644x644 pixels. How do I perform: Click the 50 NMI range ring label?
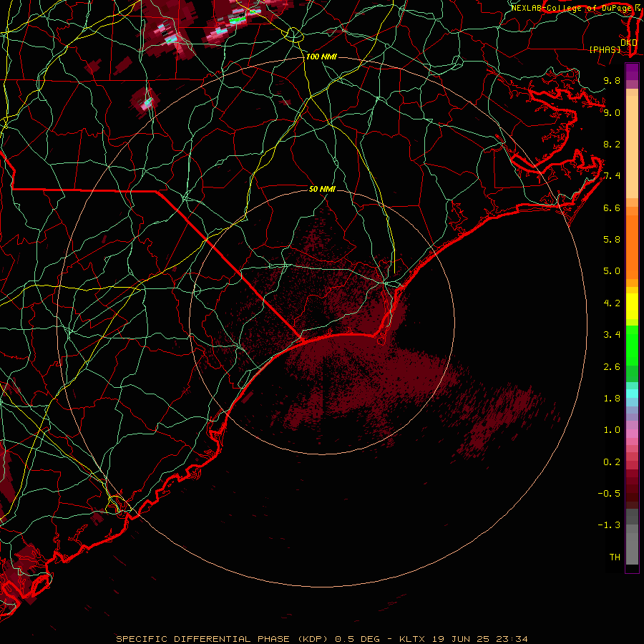click(322, 189)
